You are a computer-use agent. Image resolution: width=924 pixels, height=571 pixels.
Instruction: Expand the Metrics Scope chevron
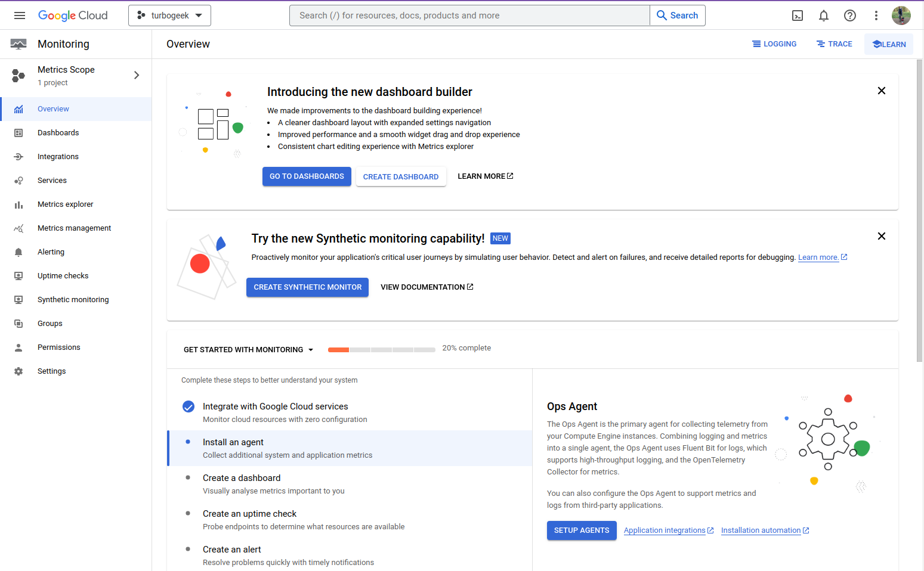137,75
